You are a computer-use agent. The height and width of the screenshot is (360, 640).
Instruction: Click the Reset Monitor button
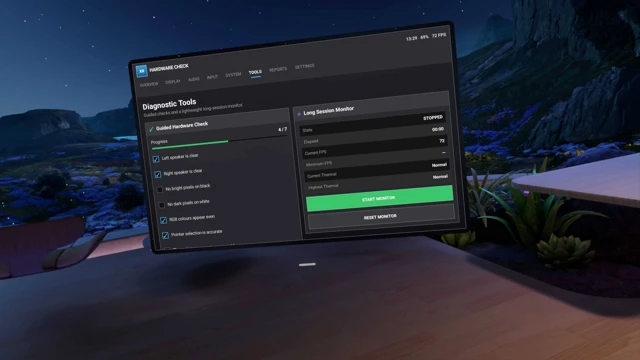point(381,217)
